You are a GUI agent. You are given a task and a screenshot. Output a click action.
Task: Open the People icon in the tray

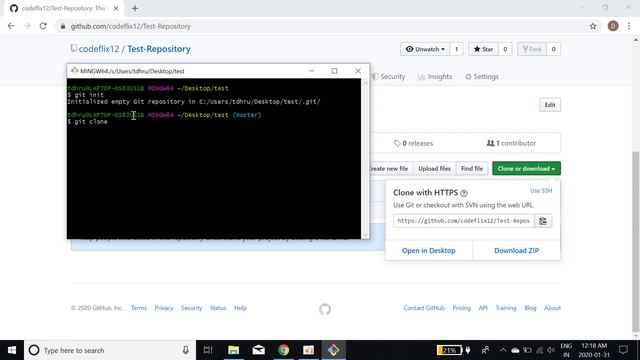click(x=485, y=350)
